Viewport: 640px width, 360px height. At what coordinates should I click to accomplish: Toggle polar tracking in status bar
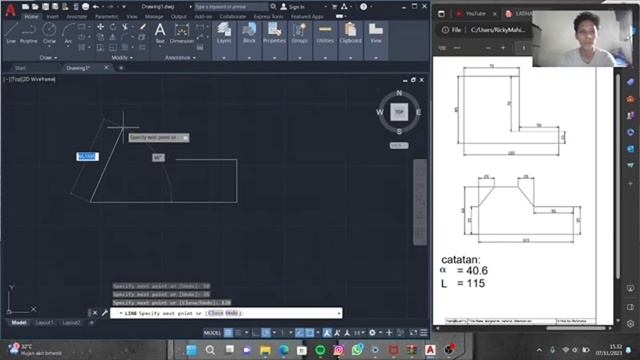pos(266,333)
